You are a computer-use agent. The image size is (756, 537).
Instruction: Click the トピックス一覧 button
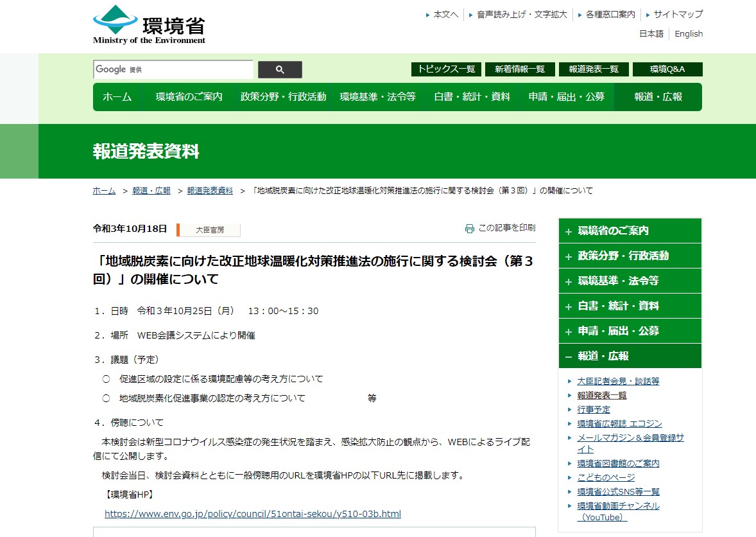point(446,69)
